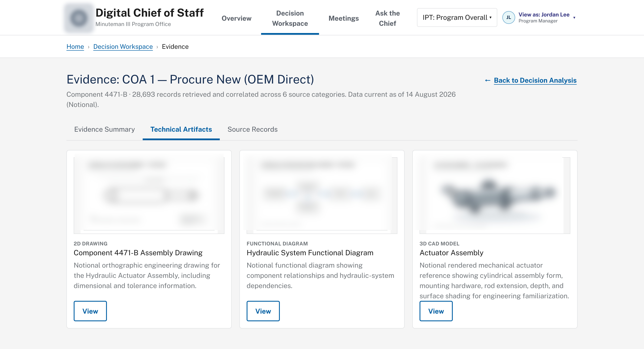The height and width of the screenshot is (349, 644).
Task: Click the Decision Workspace breadcrumb link
Action: click(x=123, y=46)
